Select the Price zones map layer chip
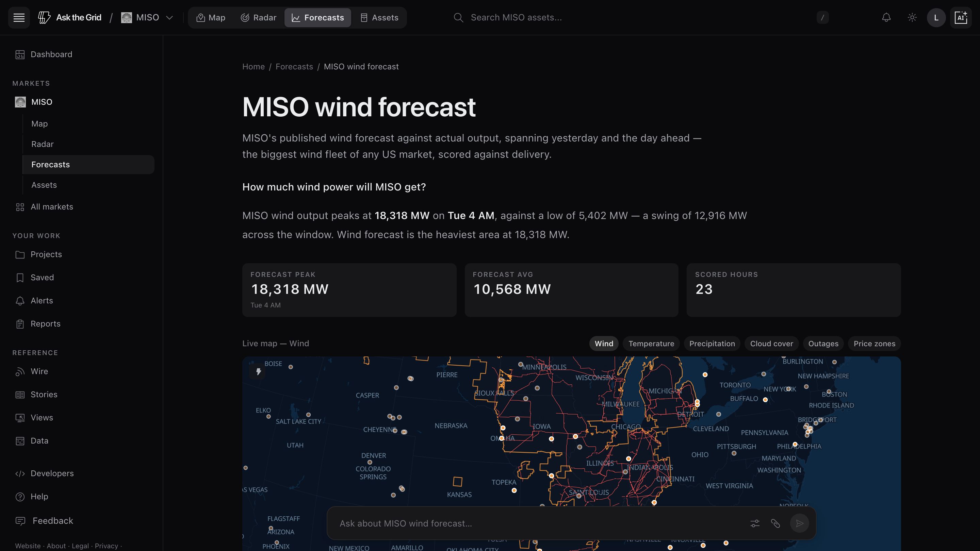The image size is (980, 551). pos(874,344)
